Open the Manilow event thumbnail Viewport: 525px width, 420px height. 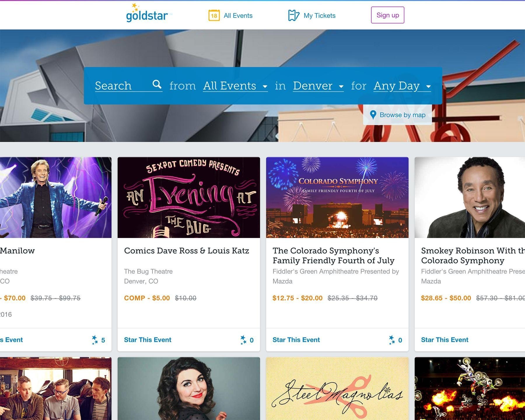[x=56, y=197]
